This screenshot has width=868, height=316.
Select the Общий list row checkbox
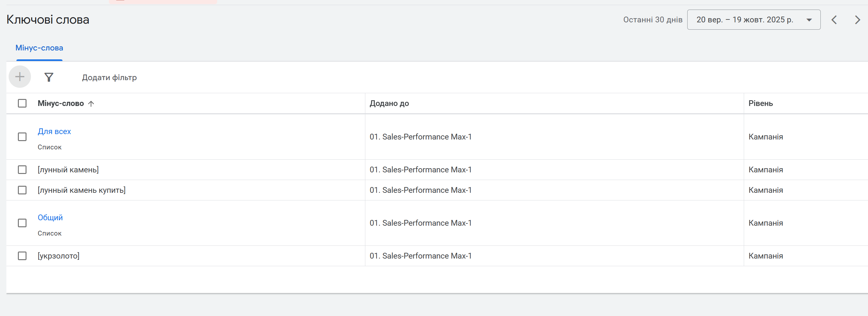pos(22,223)
